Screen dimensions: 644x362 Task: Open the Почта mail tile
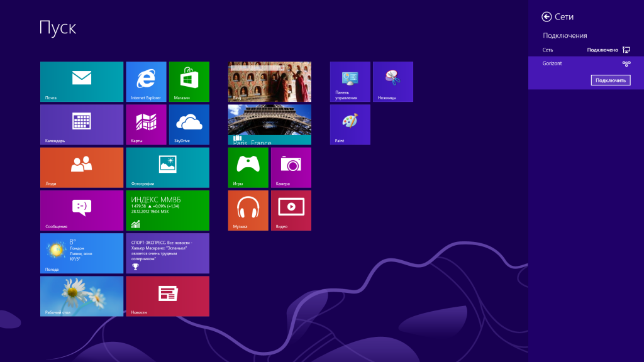[82, 82]
